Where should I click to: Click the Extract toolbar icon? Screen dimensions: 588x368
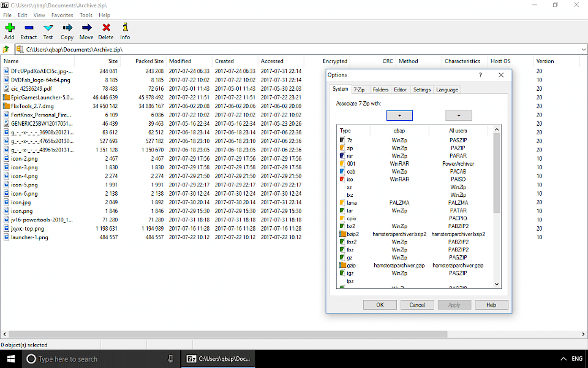(29, 28)
